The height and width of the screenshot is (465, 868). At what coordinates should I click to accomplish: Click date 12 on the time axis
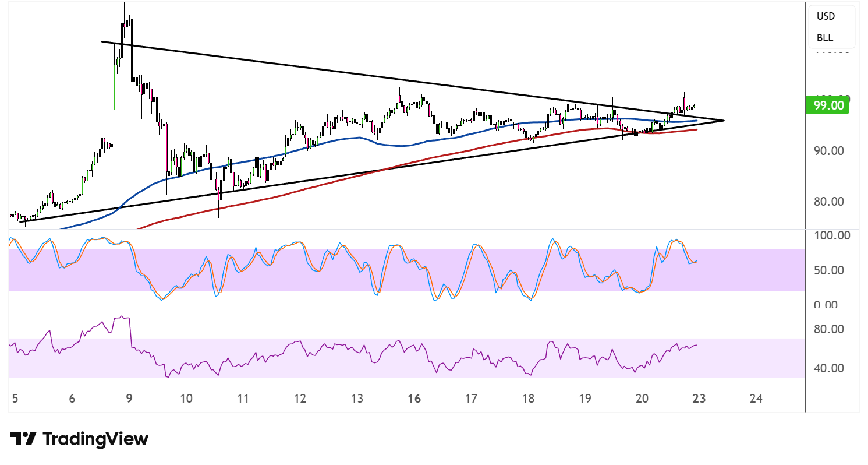[300, 399]
